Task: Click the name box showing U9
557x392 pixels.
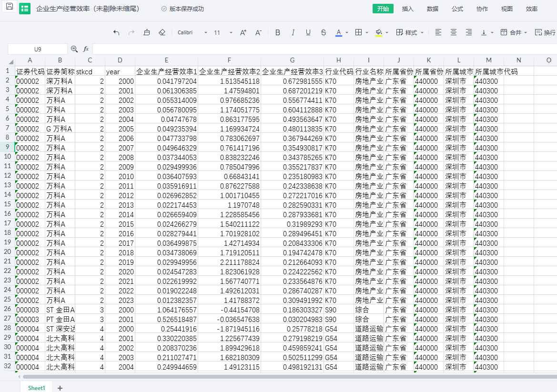Action: [38, 50]
